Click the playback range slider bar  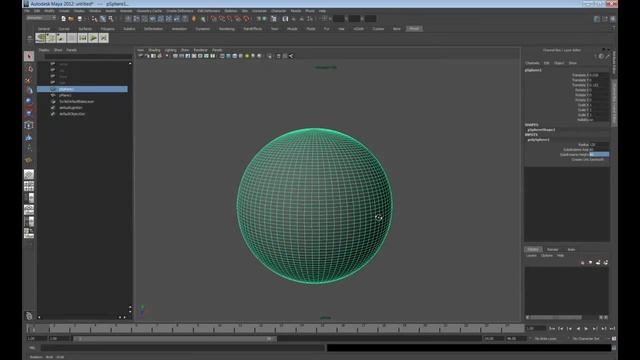175,339
